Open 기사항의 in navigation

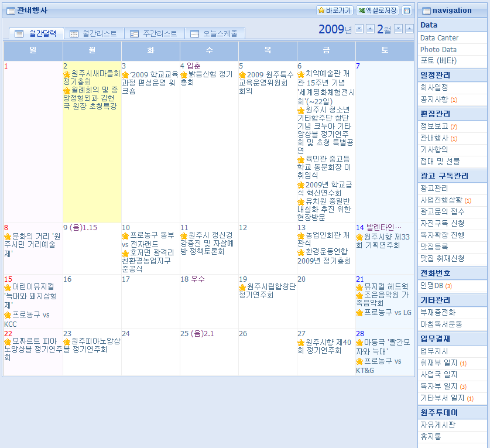(434, 150)
